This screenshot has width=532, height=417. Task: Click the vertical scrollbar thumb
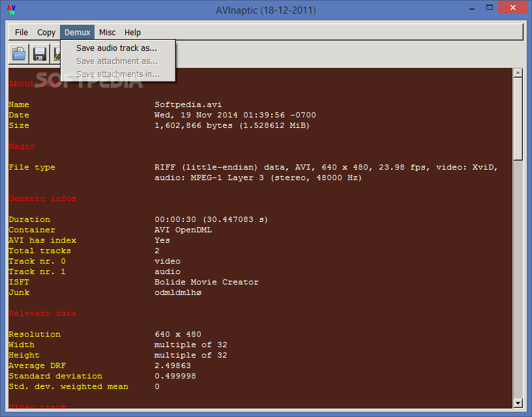click(x=518, y=119)
